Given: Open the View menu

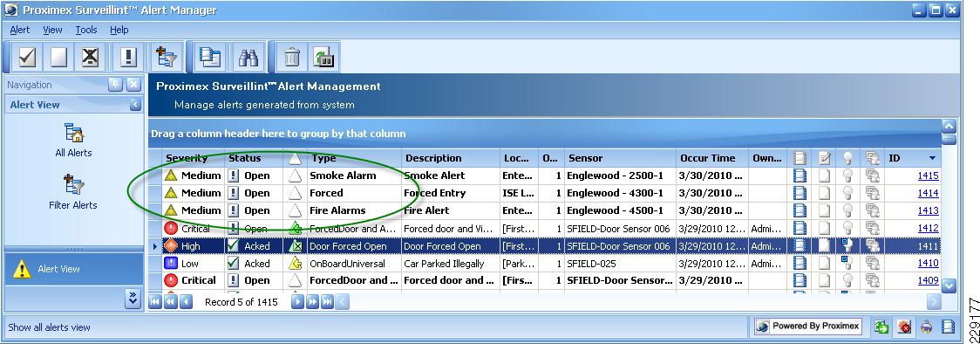Looking at the screenshot, I should coord(52,30).
